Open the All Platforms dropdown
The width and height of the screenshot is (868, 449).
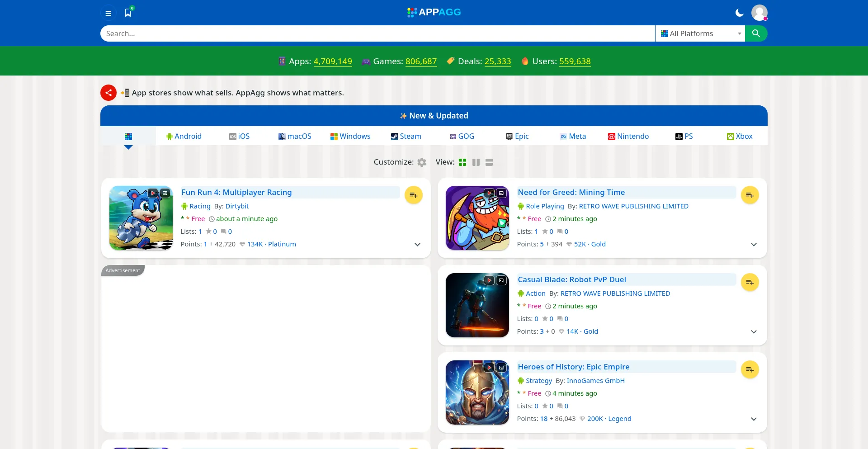pyautogui.click(x=700, y=33)
